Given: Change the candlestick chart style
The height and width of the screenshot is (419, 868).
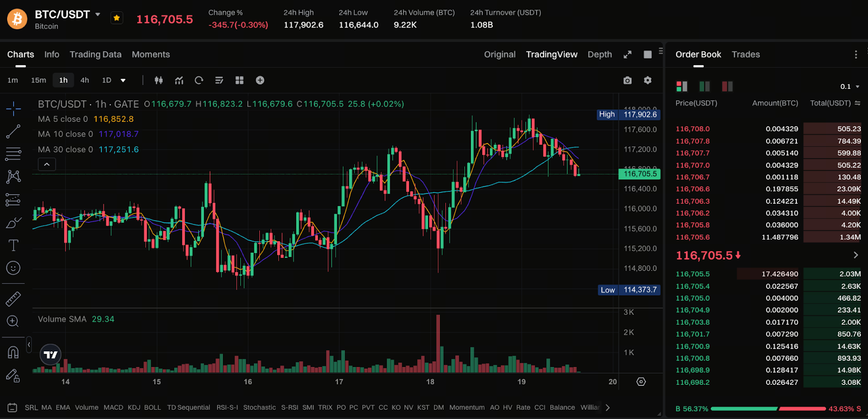Looking at the screenshot, I should pos(158,80).
